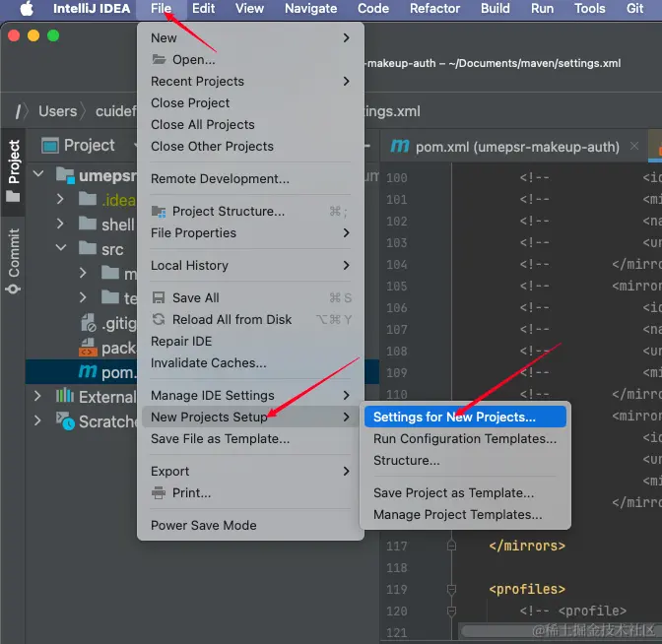Select Settings for New Projects...
The height and width of the screenshot is (644, 662).
[464, 417]
